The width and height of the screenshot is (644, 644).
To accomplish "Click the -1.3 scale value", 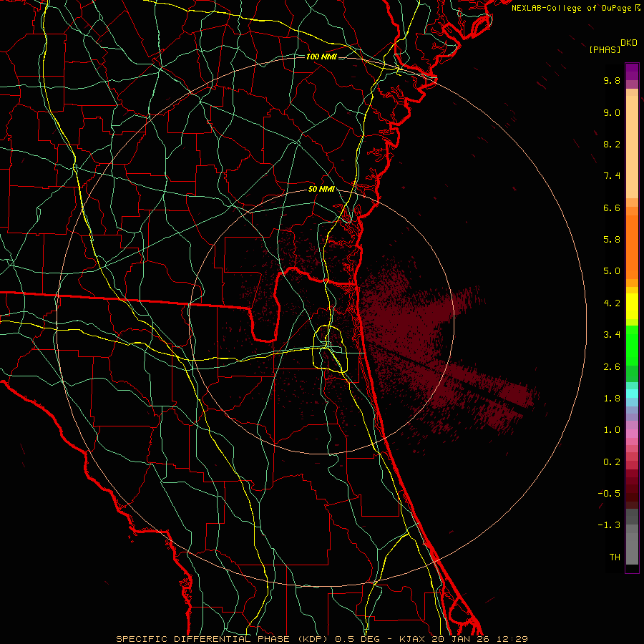I will pos(609,525).
